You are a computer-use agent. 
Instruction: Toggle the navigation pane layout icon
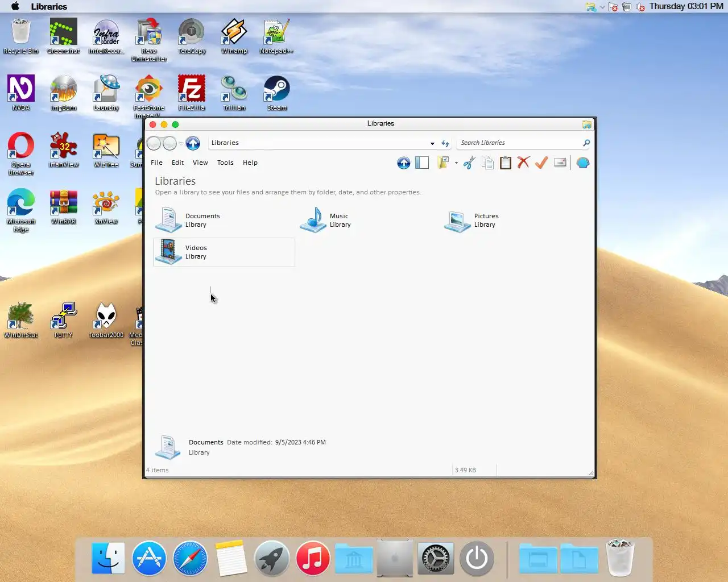click(422, 163)
